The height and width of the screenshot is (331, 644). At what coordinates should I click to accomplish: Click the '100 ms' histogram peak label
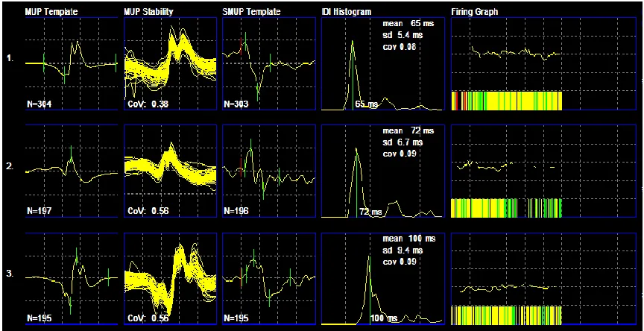click(384, 318)
